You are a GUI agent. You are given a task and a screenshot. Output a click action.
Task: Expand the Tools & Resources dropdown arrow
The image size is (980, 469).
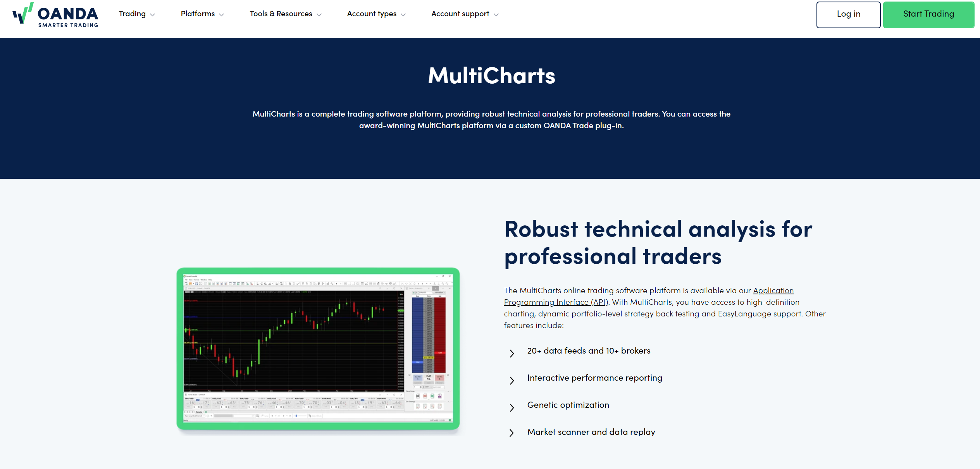click(319, 15)
